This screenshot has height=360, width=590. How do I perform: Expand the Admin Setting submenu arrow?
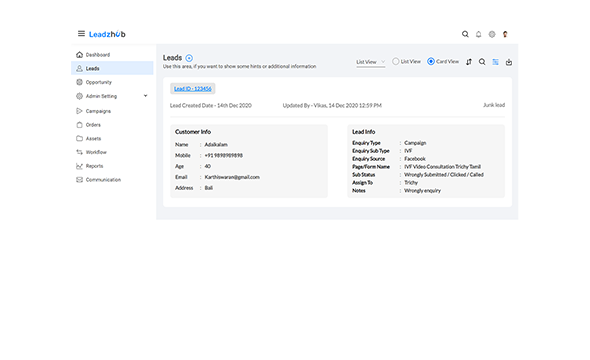(146, 96)
